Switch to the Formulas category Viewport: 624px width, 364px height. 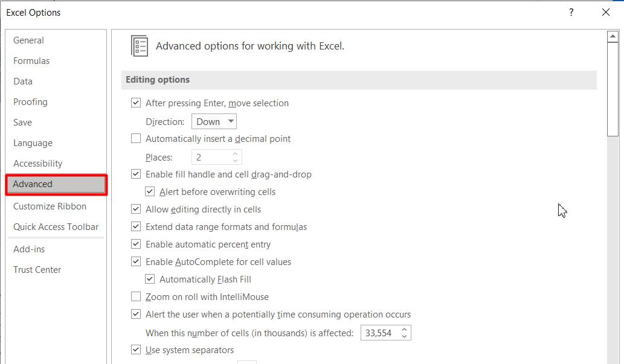tap(31, 61)
